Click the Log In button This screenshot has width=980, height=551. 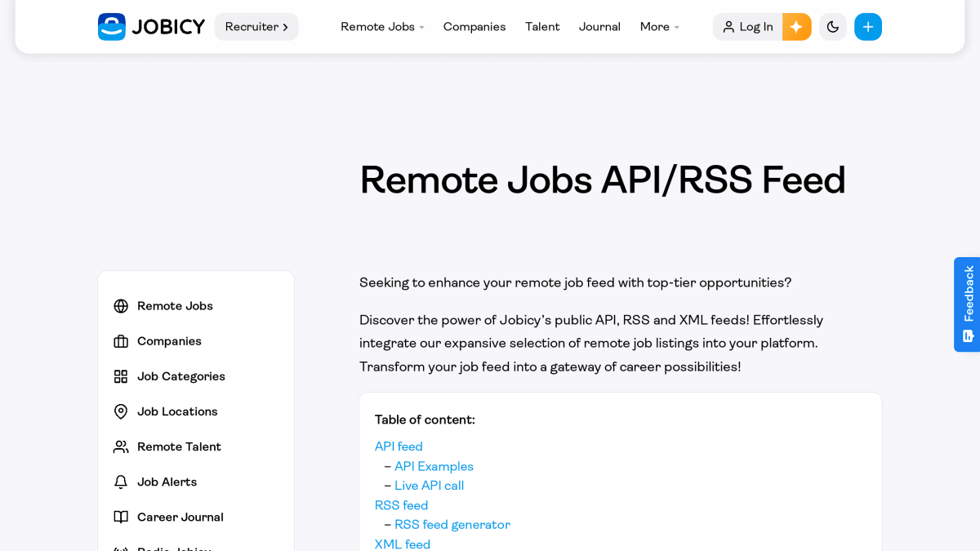tap(748, 27)
